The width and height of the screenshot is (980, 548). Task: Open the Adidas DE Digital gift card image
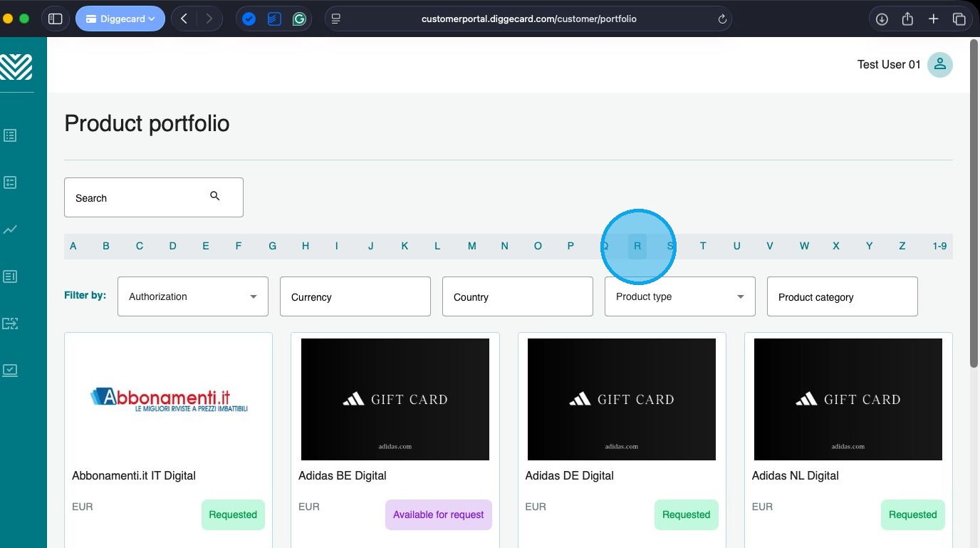[622, 399]
